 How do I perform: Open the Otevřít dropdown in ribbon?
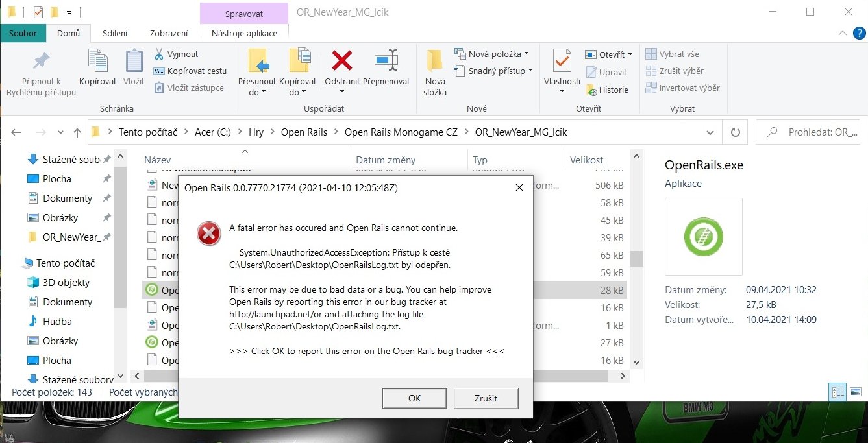point(609,54)
